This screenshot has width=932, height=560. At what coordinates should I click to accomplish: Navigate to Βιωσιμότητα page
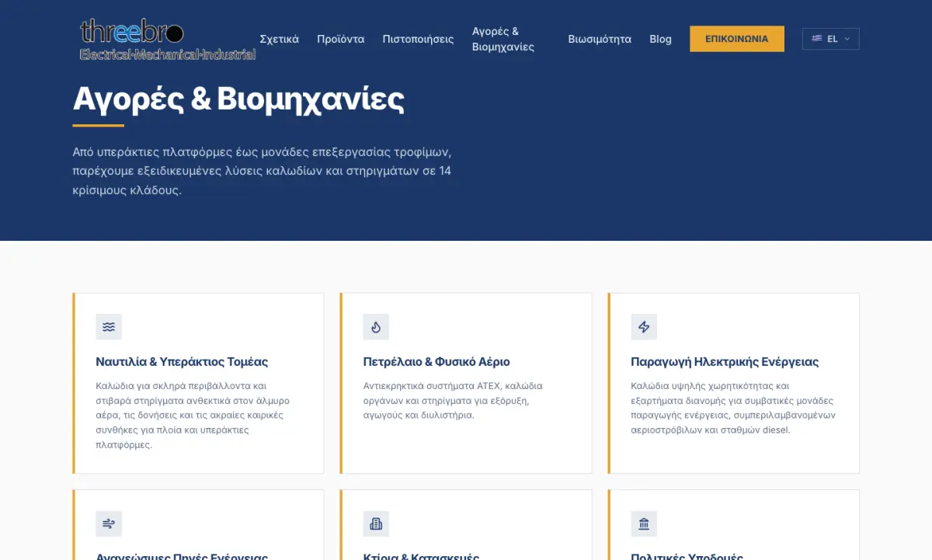600,39
